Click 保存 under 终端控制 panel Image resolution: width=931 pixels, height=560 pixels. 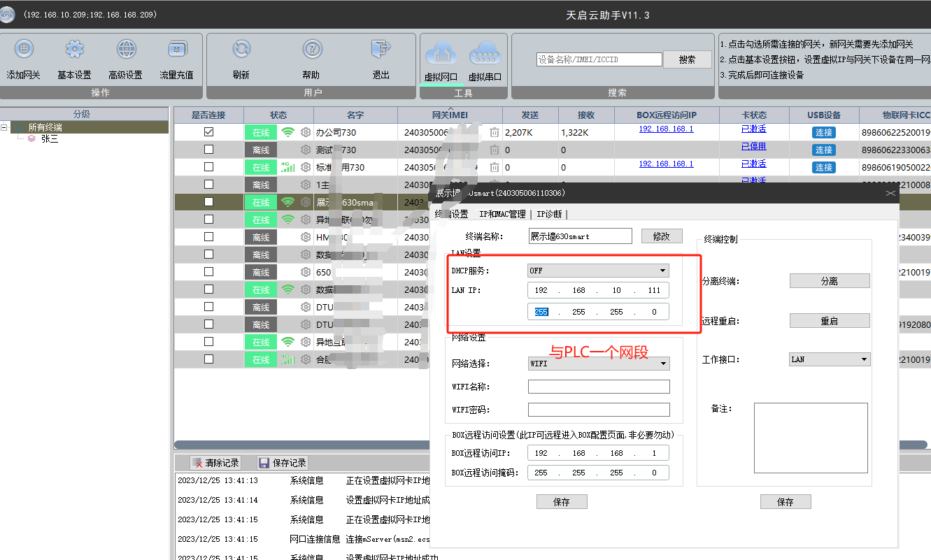786,502
